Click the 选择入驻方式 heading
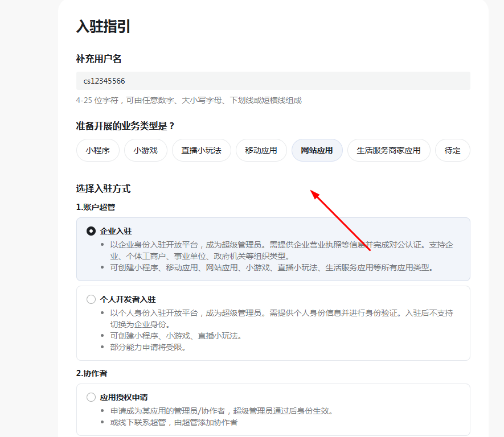Screen dimensions: 504x437 [x=103, y=188]
